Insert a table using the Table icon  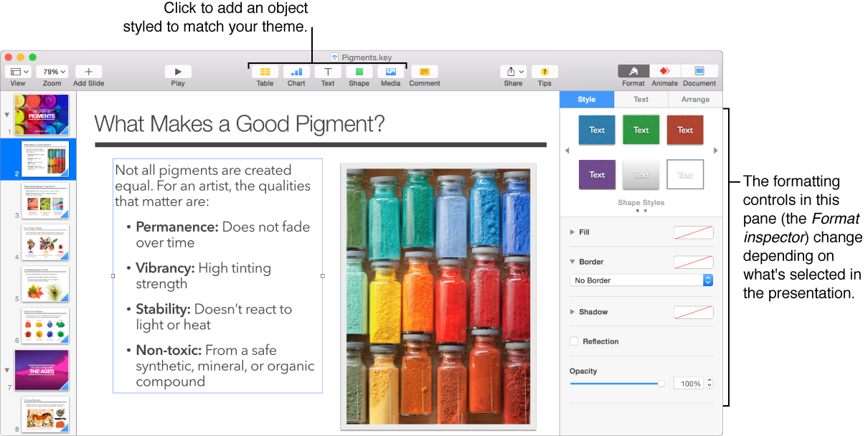point(265,72)
